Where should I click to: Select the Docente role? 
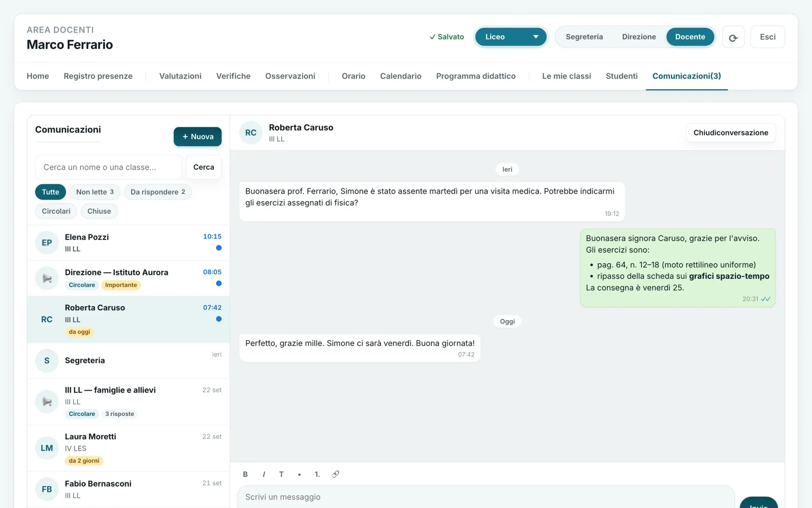690,37
